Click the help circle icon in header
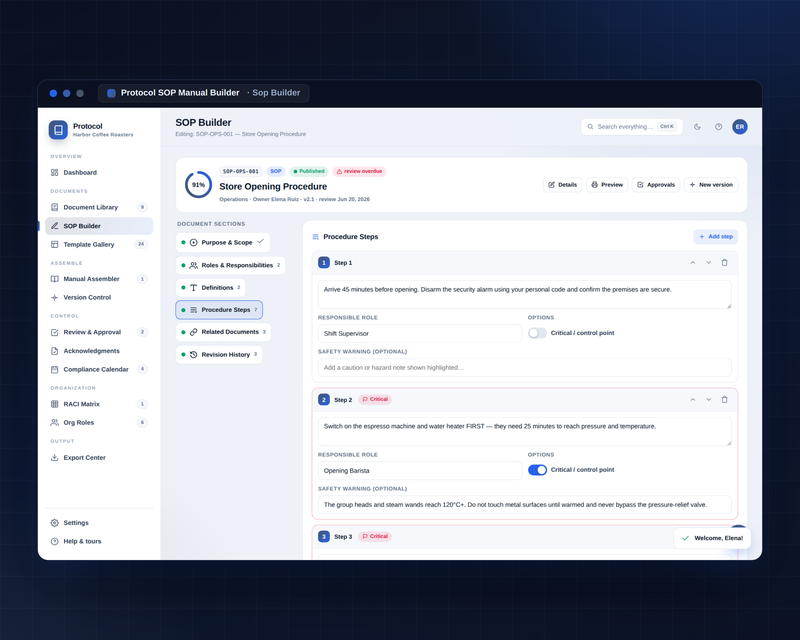 click(718, 127)
